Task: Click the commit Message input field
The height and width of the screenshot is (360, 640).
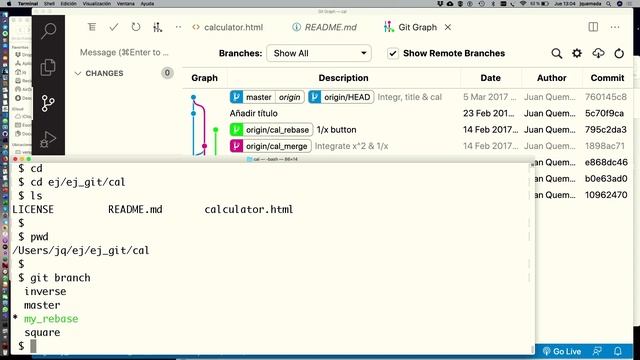Action: coord(124,52)
